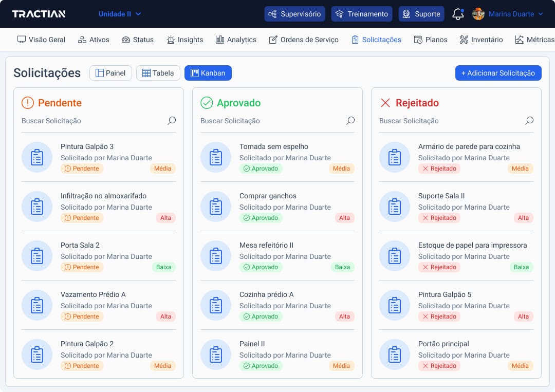555x392 pixels.
Task: Clipboard icon for Pintura Galpão 5
Action: 395,305
